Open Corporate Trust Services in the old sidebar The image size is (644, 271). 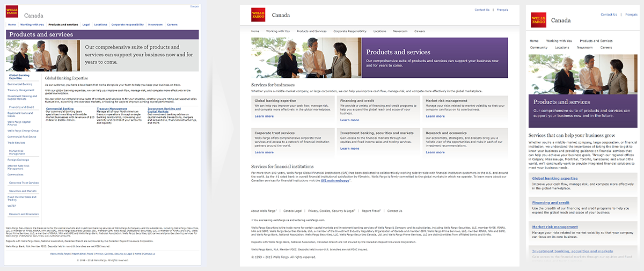coord(24,183)
